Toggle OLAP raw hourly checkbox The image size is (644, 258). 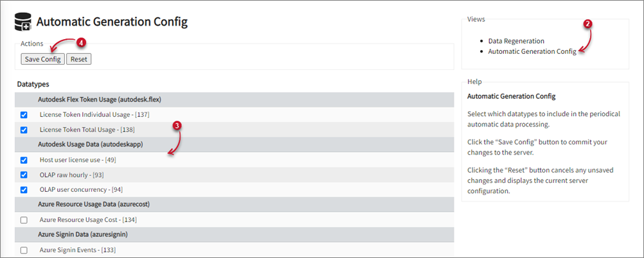click(x=24, y=175)
